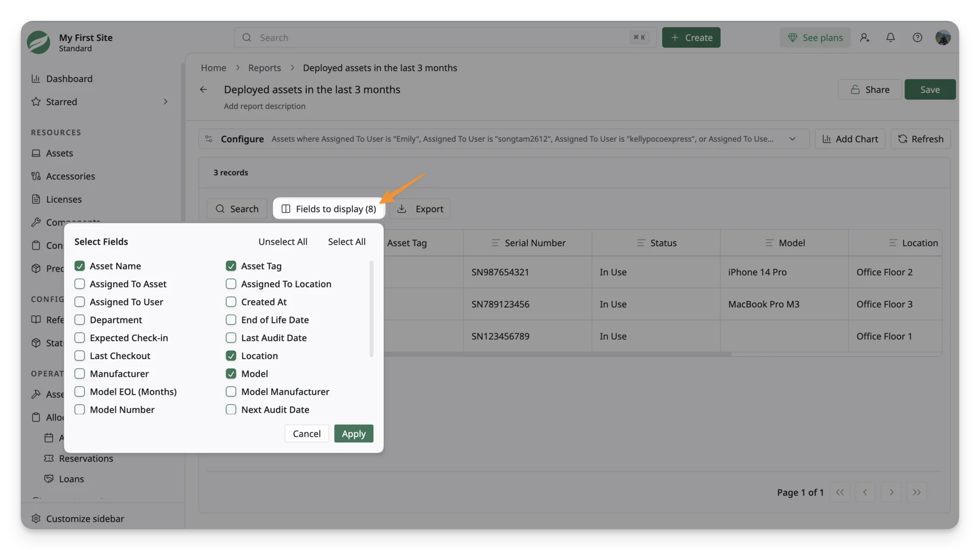Go to the next page

tap(891, 492)
